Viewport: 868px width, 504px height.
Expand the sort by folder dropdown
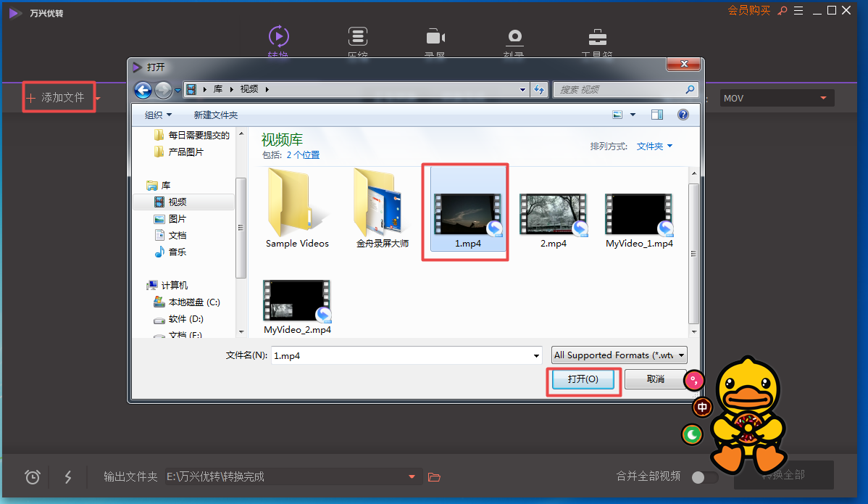pos(654,146)
